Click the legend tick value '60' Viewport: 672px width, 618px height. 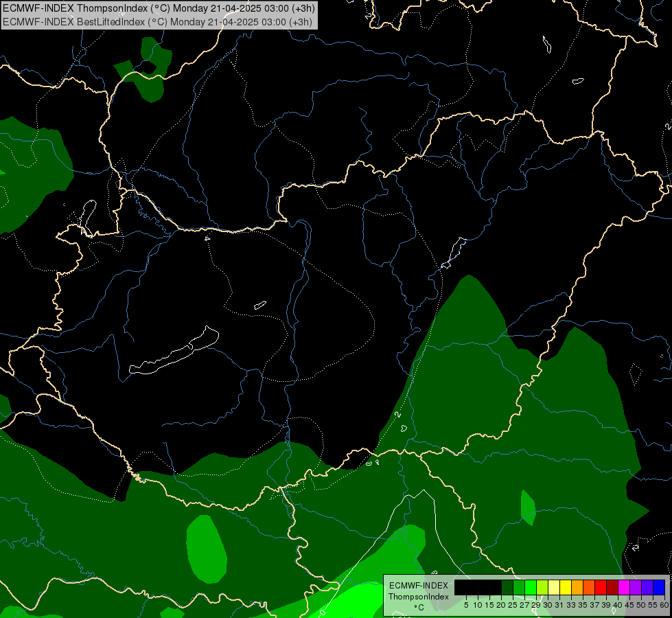[x=664, y=605]
